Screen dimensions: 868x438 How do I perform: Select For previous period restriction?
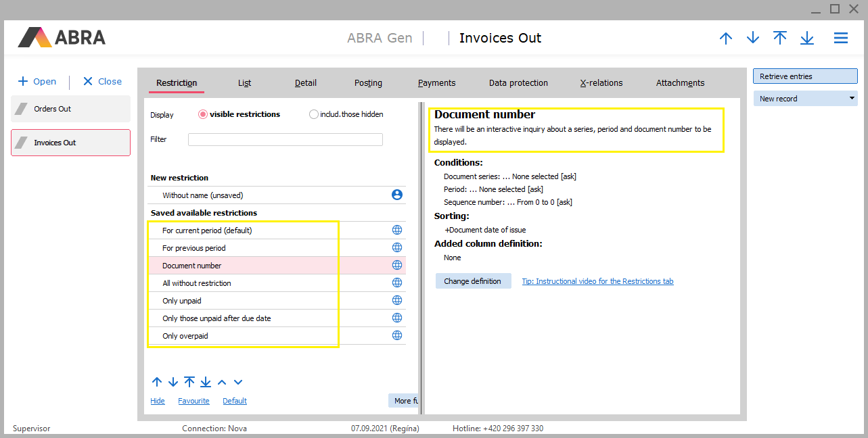tap(194, 248)
